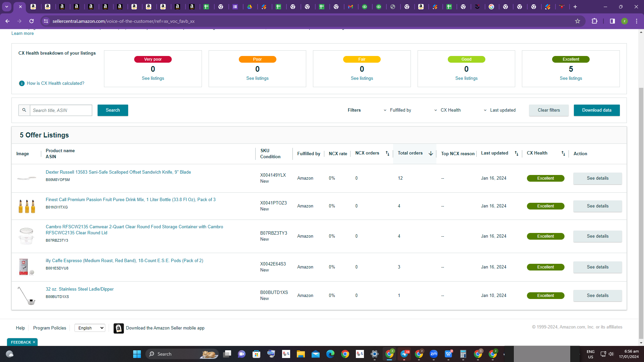This screenshot has width=644, height=362.
Task: Open 32 oz. Stainless Steel Ladle/Dipper link
Action: (x=80, y=289)
